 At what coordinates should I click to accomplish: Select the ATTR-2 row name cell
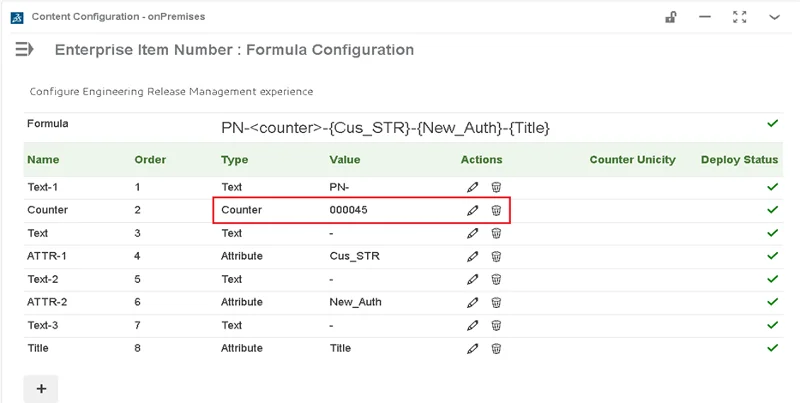click(47, 302)
